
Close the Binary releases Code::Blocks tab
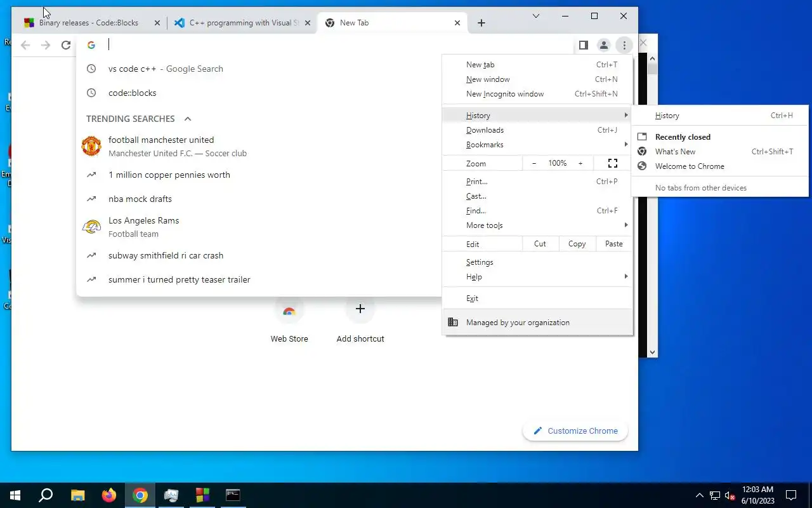pos(157,23)
